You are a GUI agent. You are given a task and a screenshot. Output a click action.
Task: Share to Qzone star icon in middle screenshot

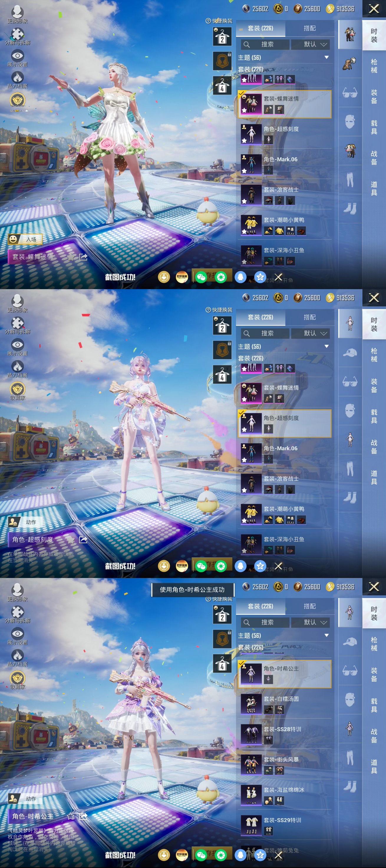pyautogui.click(x=260, y=566)
